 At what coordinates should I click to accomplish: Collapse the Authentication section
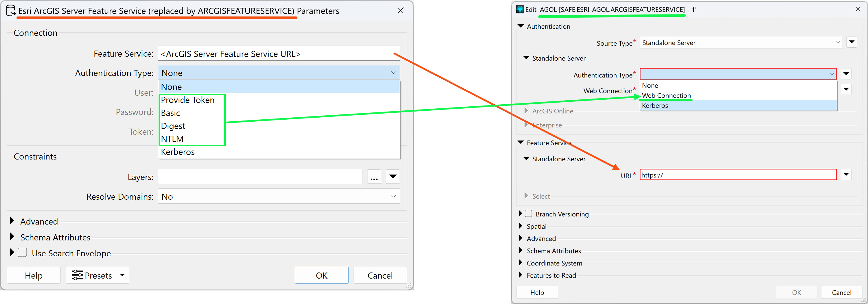(521, 26)
